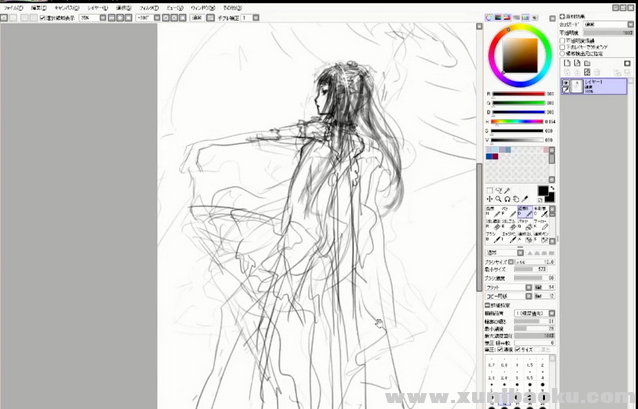Select the magic wand tool
The height and width of the screenshot is (409, 638).
[x=508, y=190]
